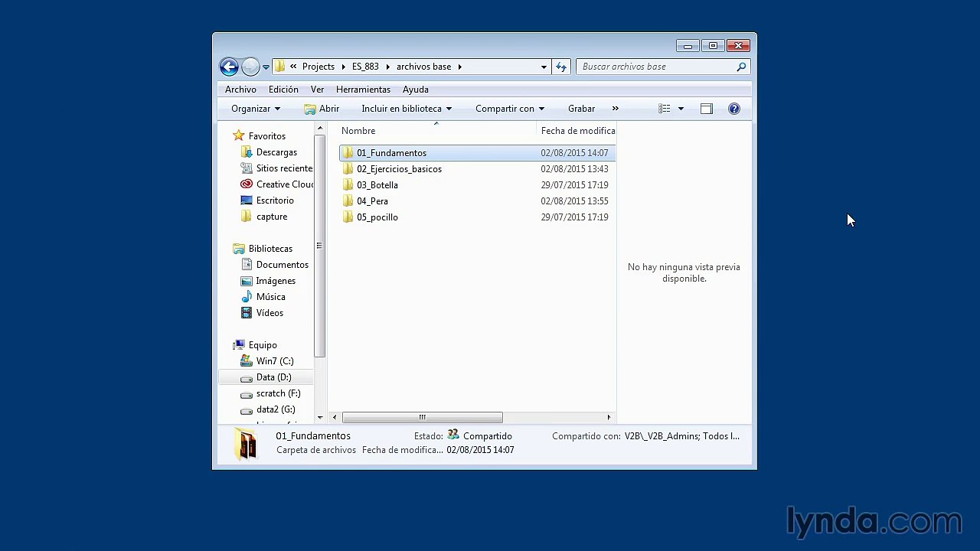
Task: Select the 02_Ejercicios_basicos folder
Action: click(399, 169)
